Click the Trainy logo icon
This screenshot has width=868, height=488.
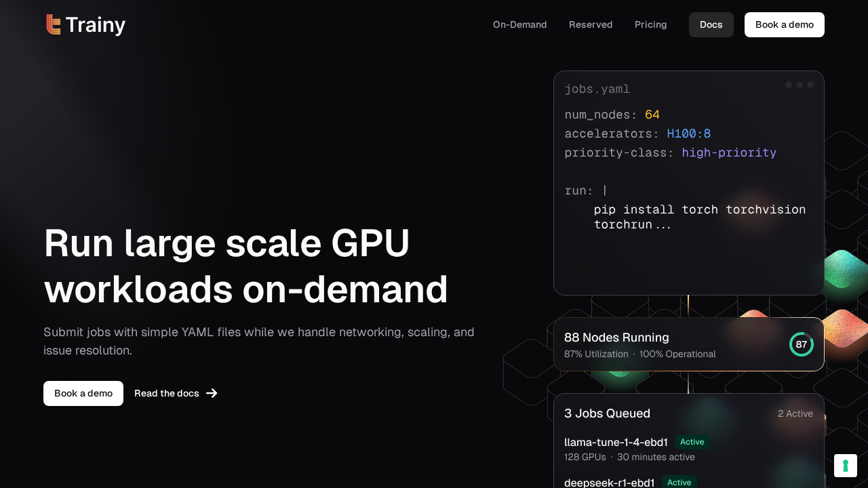[x=54, y=24]
